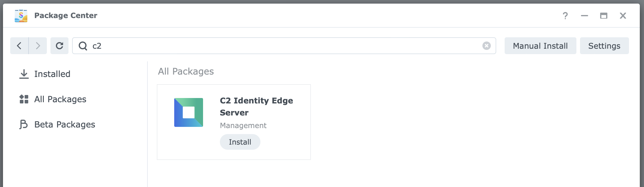Click the search field containing c2
The height and width of the screenshot is (187, 644).
pyautogui.click(x=284, y=46)
